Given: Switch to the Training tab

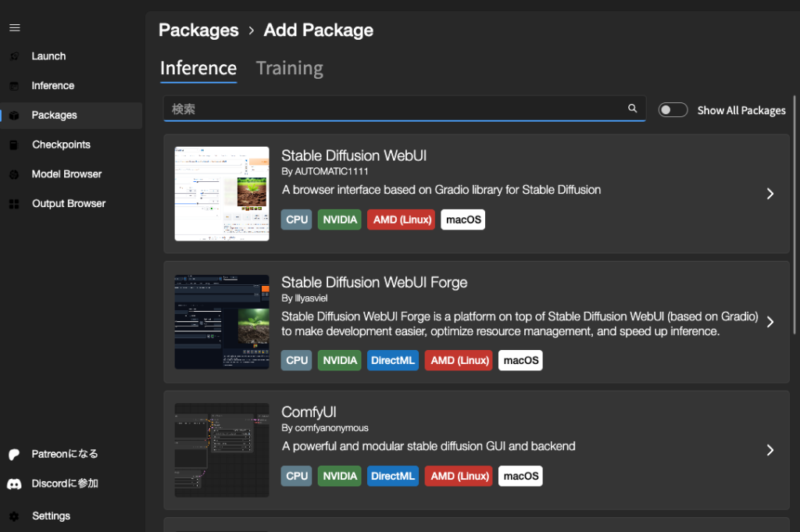Looking at the screenshot, I should click(x=289, y=69).
